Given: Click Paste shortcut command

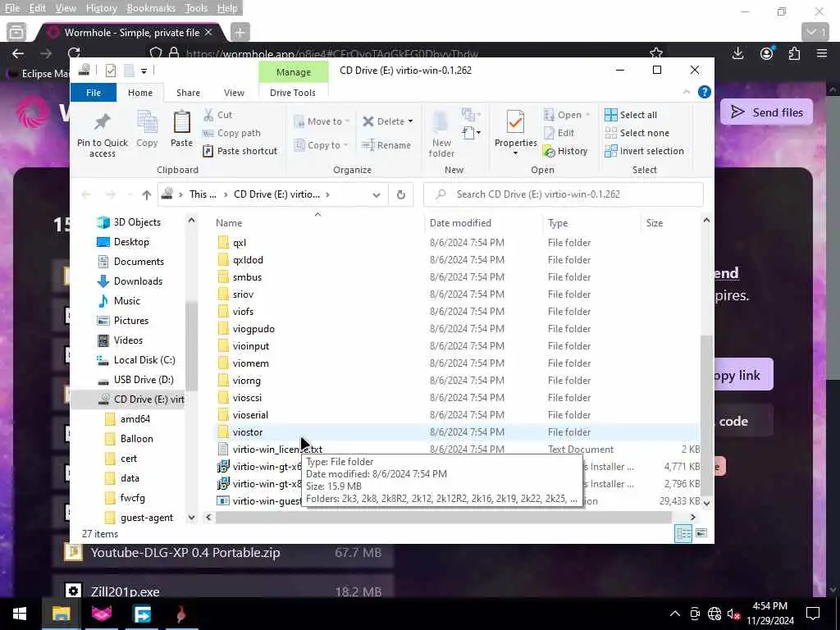Looking at the screenshot, I should [240, 151].
